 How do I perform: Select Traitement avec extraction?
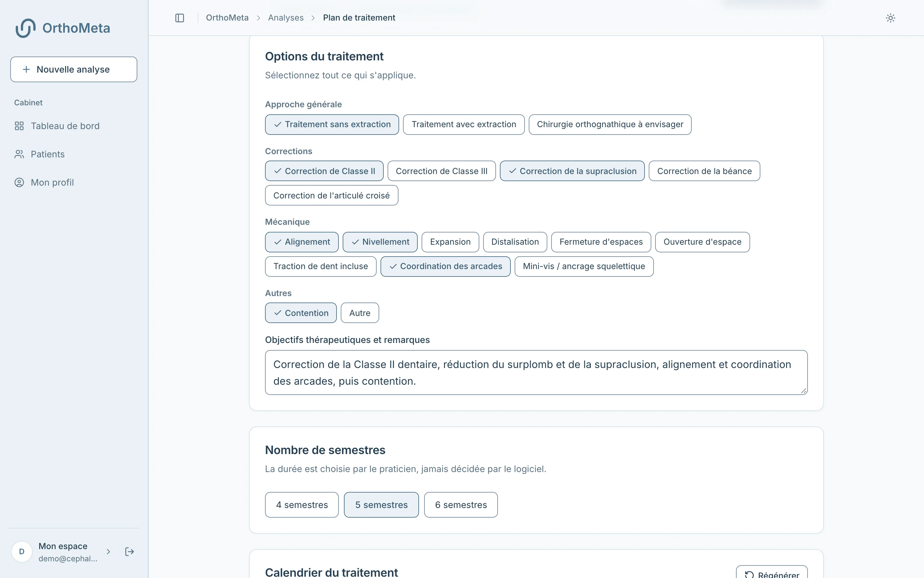tap(464, 125)
